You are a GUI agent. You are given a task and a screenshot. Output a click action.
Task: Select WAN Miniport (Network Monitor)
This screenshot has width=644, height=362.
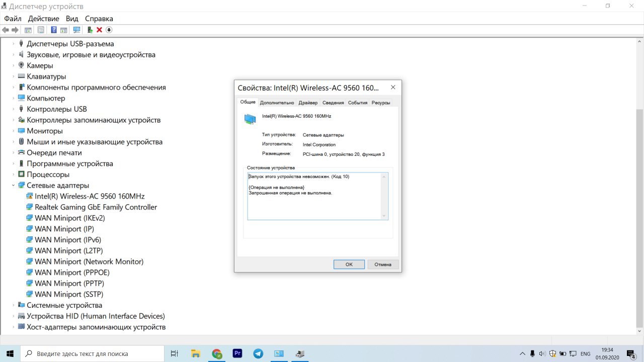pos(89,261)
